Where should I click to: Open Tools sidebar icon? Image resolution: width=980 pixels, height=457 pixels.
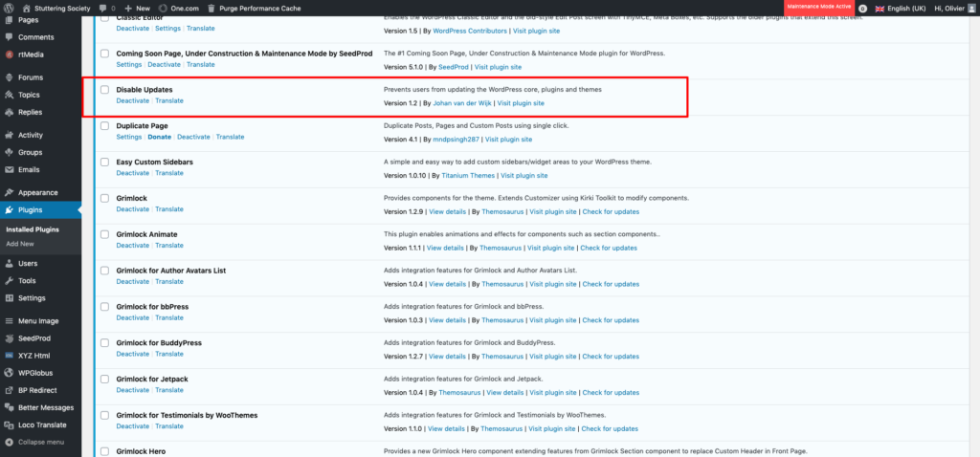(9, 281)
